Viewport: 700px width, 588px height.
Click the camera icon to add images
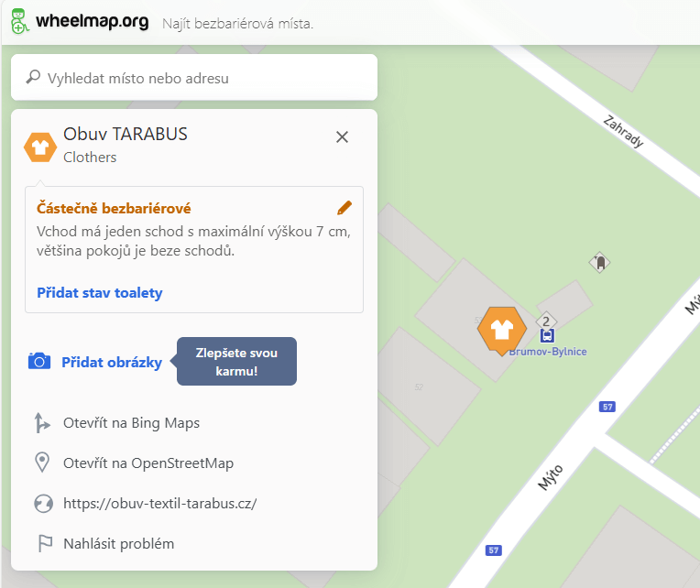coord(39,362)
